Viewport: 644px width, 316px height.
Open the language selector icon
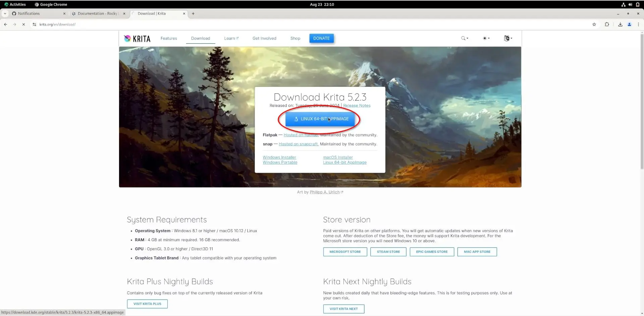(x=506, y=38)
